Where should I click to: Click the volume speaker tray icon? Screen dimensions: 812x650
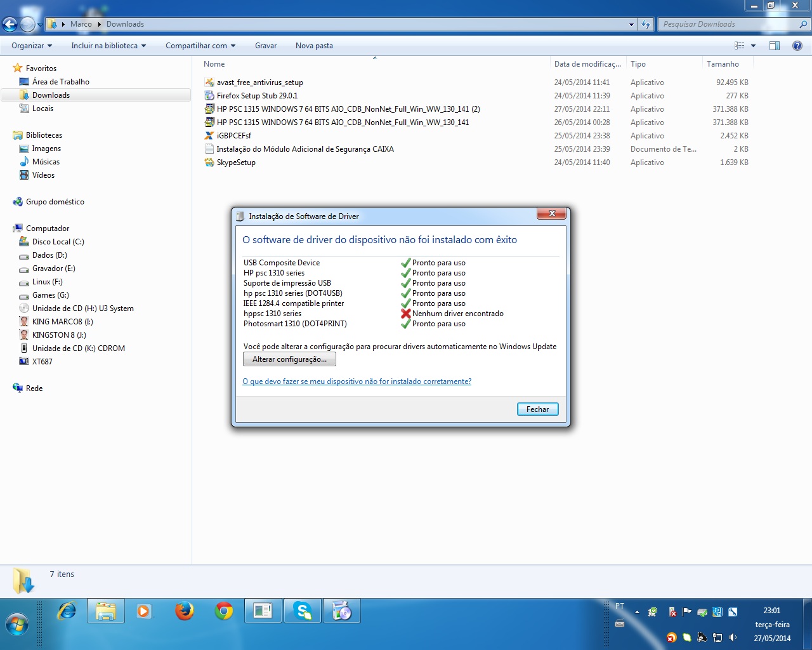coord(733,637)
